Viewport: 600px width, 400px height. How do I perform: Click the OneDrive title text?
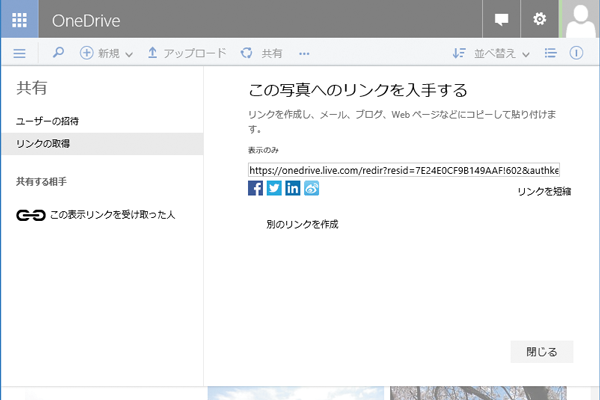point(86,21)
